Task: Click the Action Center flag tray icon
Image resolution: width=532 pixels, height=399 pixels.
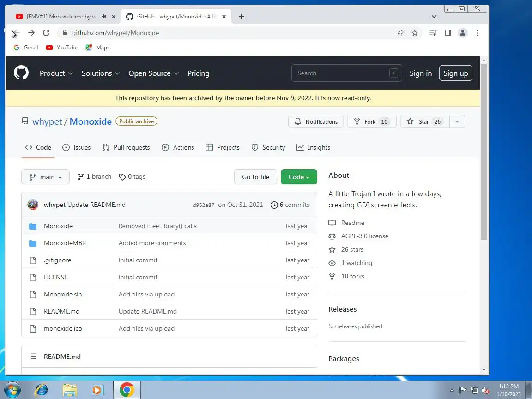Action: click(x=463, y=391)
